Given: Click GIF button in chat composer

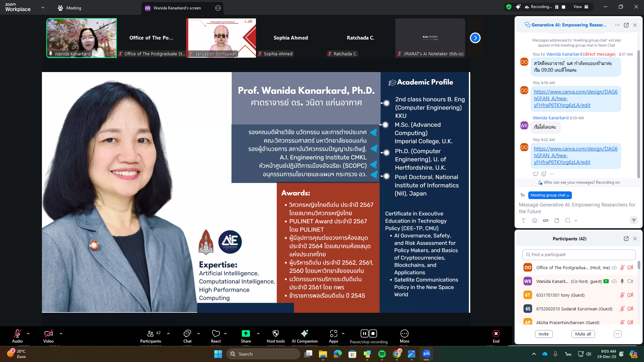Looking at the screenshot, I should pyautogui.click(x=546, y=221).
